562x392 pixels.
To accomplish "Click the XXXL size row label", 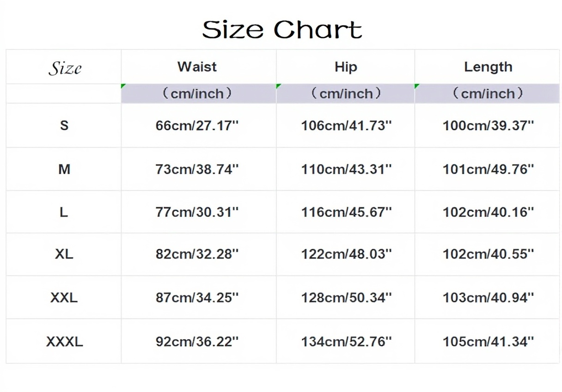I will click(64, 342).
